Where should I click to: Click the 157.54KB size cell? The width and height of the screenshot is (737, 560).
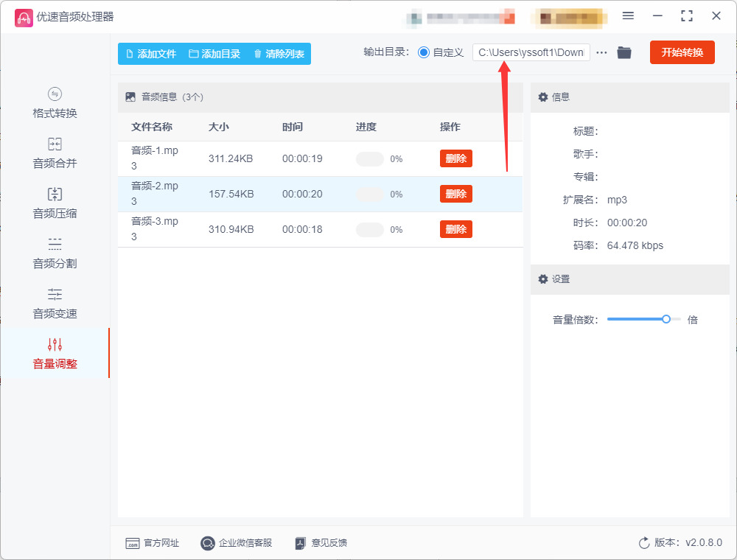[x=231, y=194]
